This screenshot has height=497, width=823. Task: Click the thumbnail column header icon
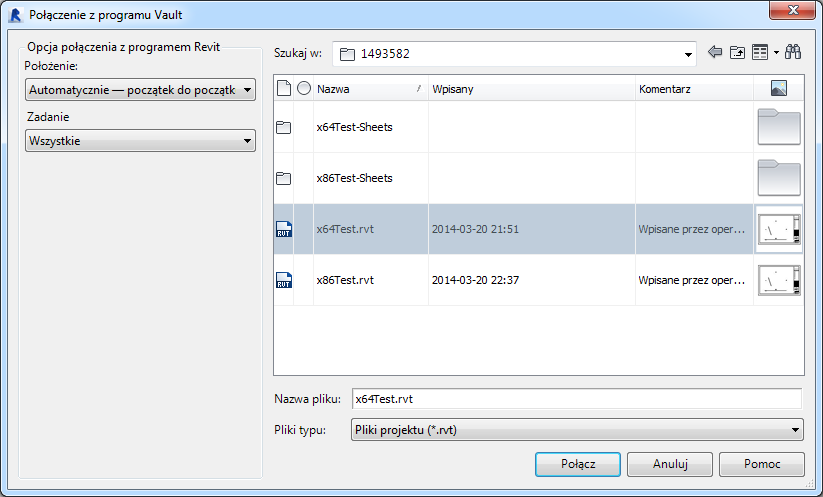click(x=778, y=88)
